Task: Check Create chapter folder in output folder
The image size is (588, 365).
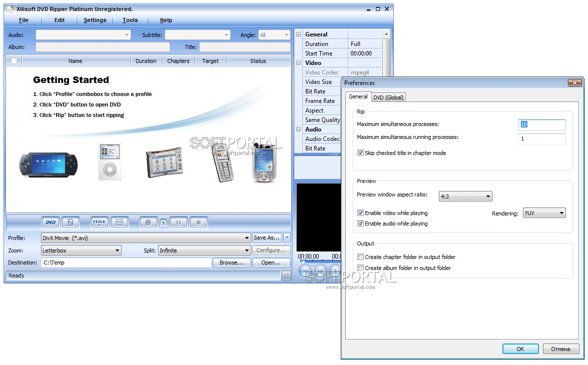Action: pos(360,257)
